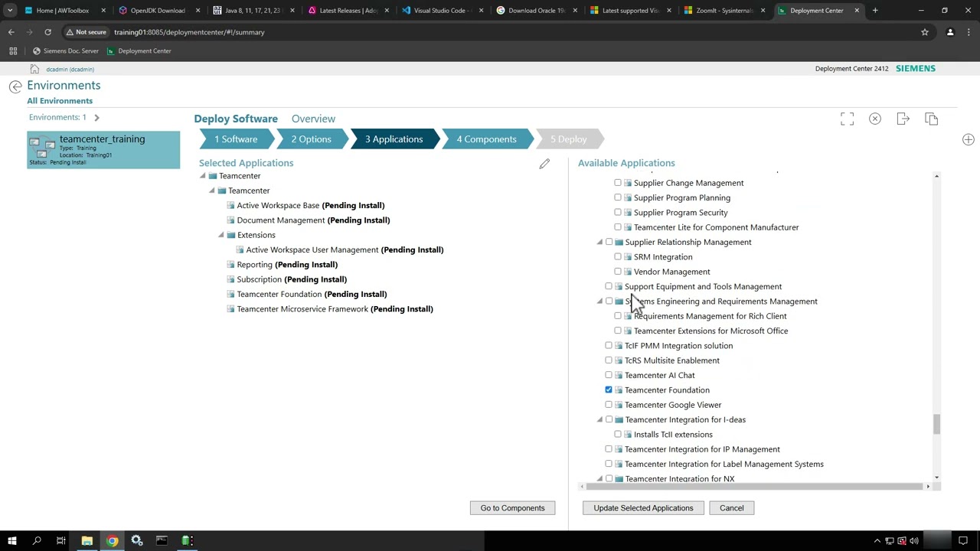The image size is (980, 551).
Task: Check the Vendor Management box
Action: coord(618,272)
